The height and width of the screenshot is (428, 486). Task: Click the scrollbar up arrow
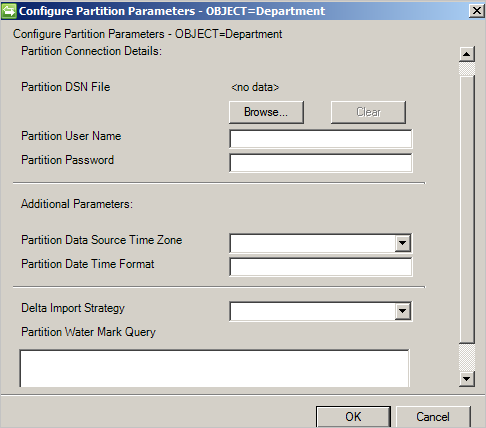point(467,54)
